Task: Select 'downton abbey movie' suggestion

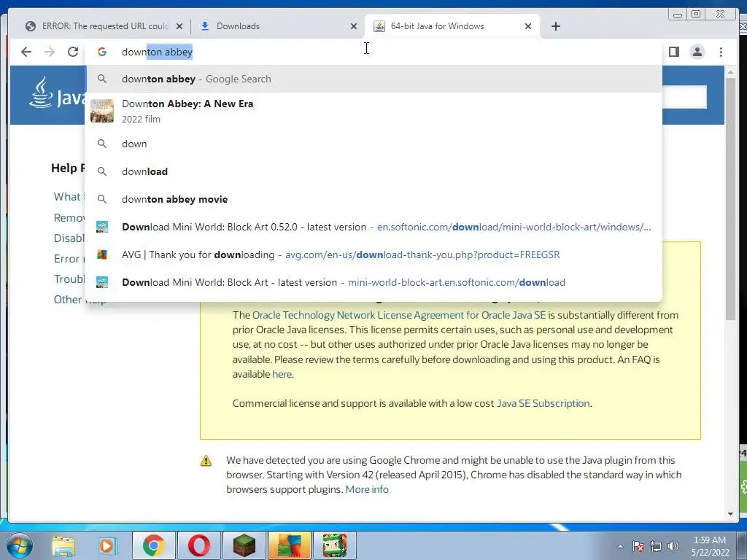Action: pos(374,199)
